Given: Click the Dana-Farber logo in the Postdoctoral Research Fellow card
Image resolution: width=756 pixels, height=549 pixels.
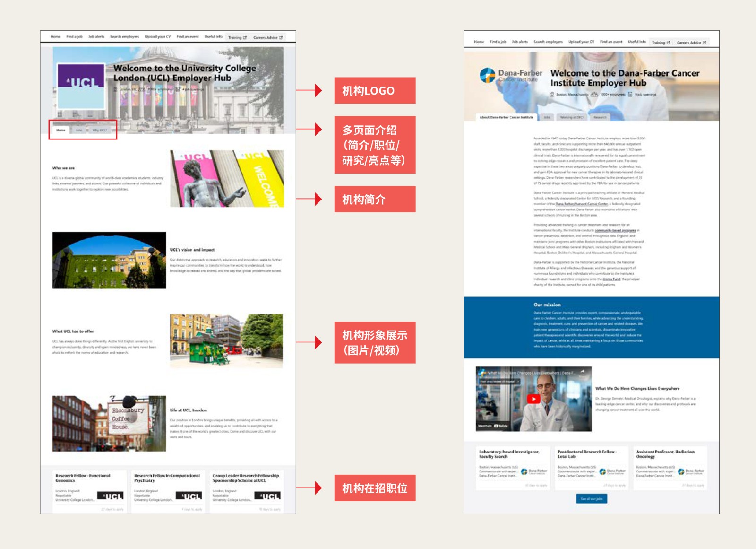Looking at the screenshot, I should (612, 471).
